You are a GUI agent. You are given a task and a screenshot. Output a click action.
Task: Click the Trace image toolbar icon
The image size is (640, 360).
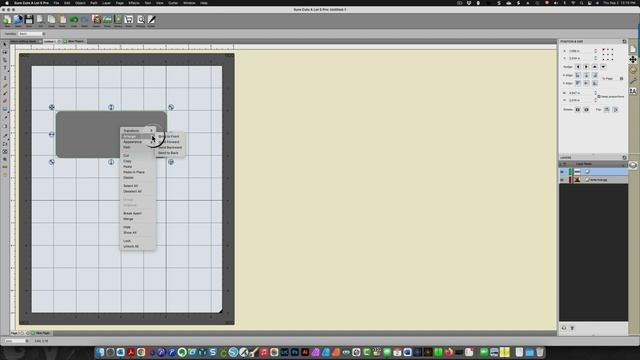[107, 20]
